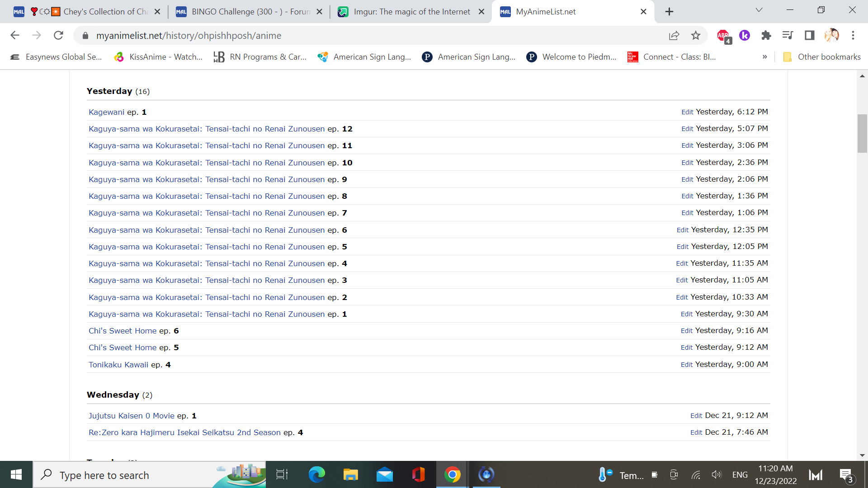The width and height of the screenshot is (868, 488).
Task: Switch to Chrome on taskbar
Action: pyautogui.click(x=452, y=474)
